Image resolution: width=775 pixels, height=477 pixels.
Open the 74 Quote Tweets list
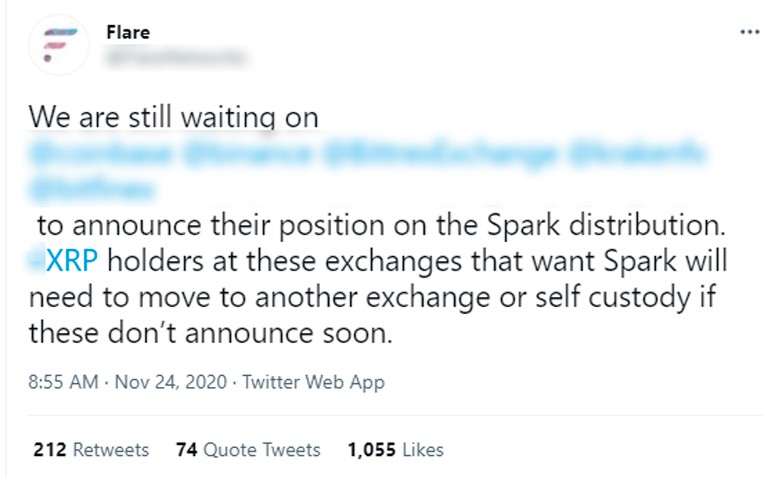(247, 449)
